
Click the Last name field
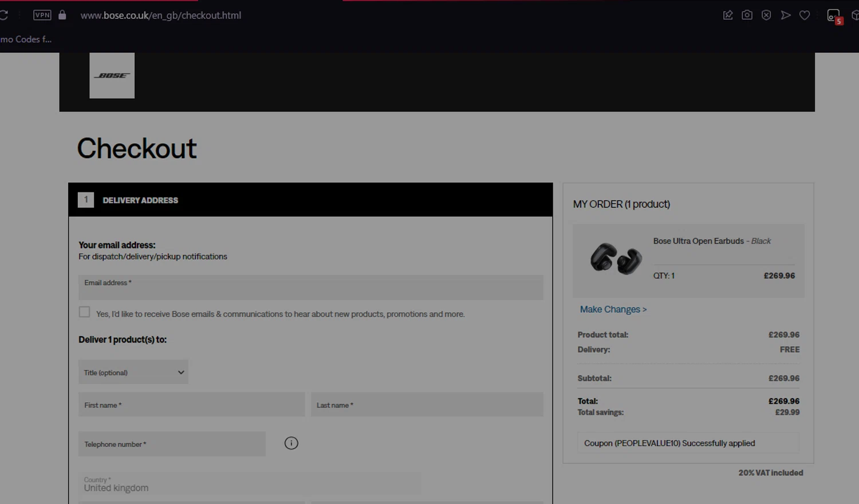(427, 405)
